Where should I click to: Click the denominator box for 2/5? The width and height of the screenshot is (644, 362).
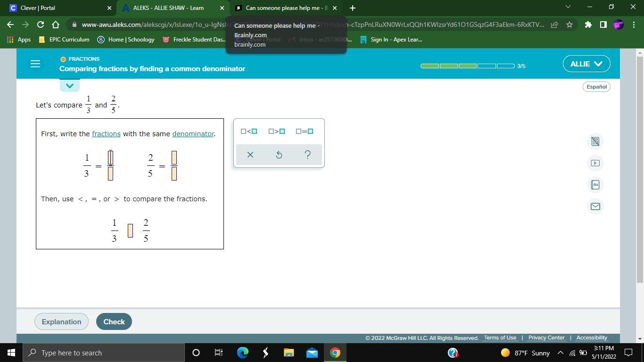point(174,173)
